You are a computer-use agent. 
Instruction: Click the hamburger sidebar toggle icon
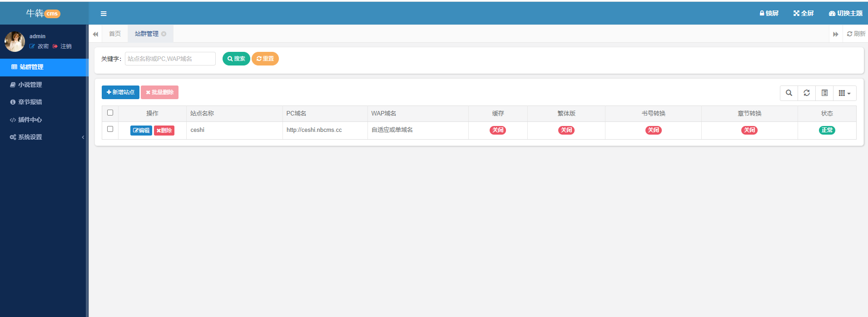104,14
